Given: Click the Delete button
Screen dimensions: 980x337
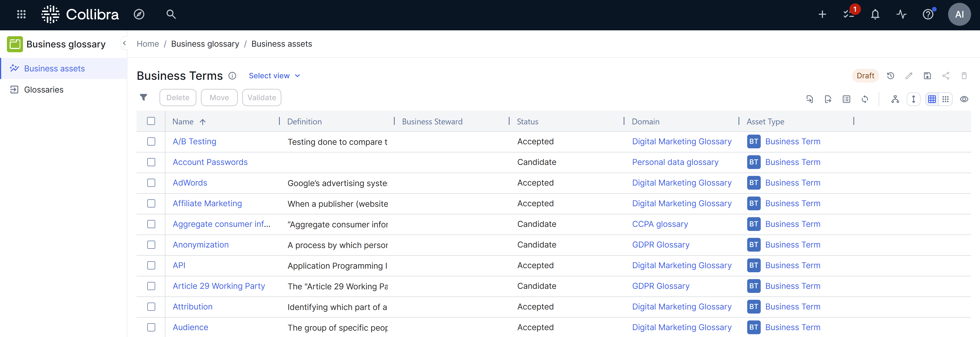Looking at the screenshot, I should (x=178, y=98).
